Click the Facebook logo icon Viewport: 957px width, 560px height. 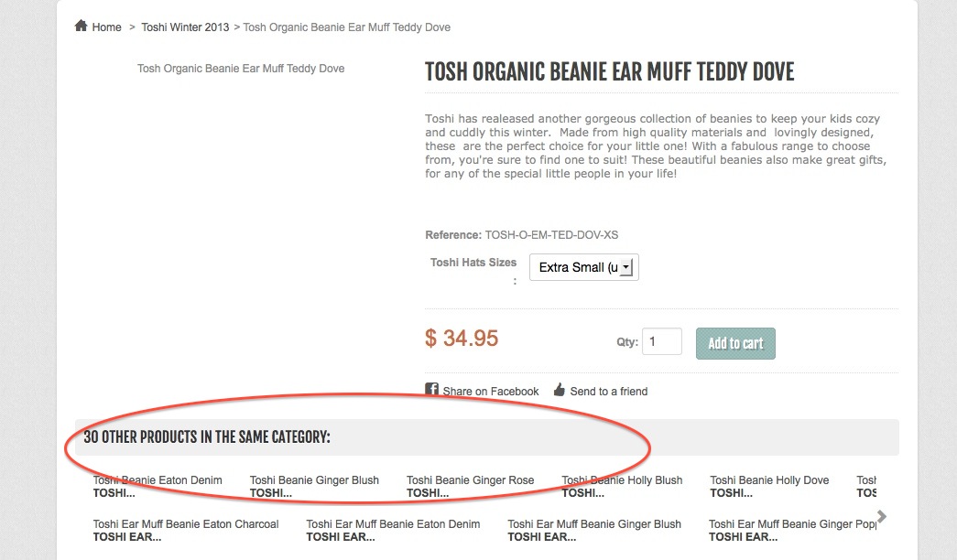(x=432, y=390)
